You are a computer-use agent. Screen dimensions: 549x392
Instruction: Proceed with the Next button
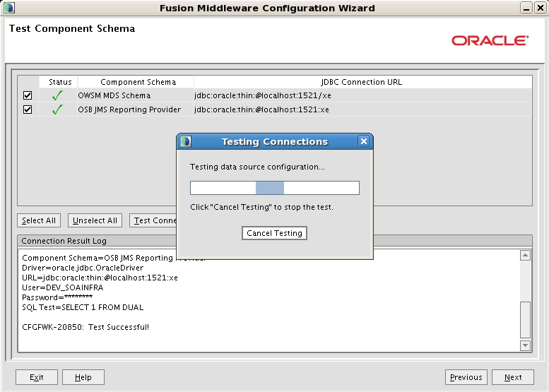pos(513,377)
